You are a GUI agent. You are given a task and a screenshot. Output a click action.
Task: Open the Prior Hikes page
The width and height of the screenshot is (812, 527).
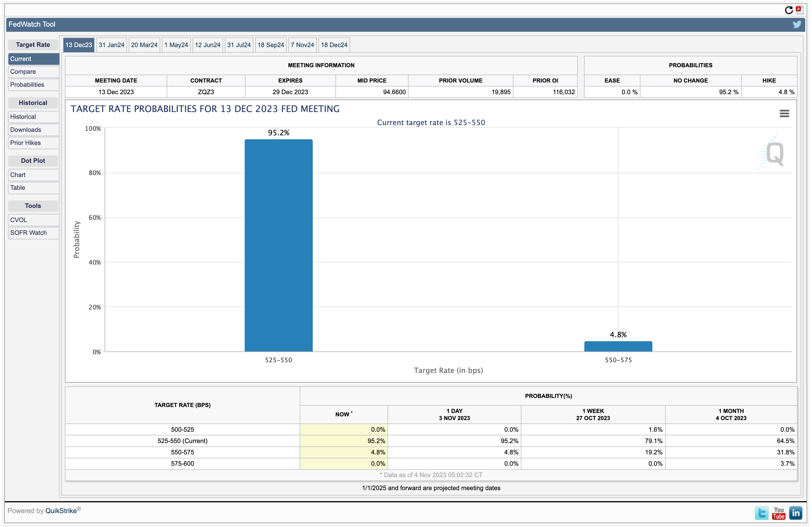pyautogui.click(x=25, y=143)
